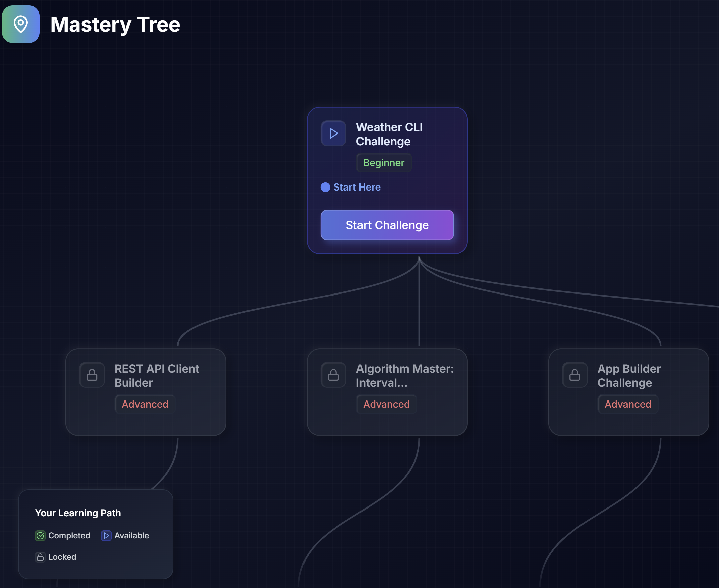Click the Available legend label

pos(132,535)
